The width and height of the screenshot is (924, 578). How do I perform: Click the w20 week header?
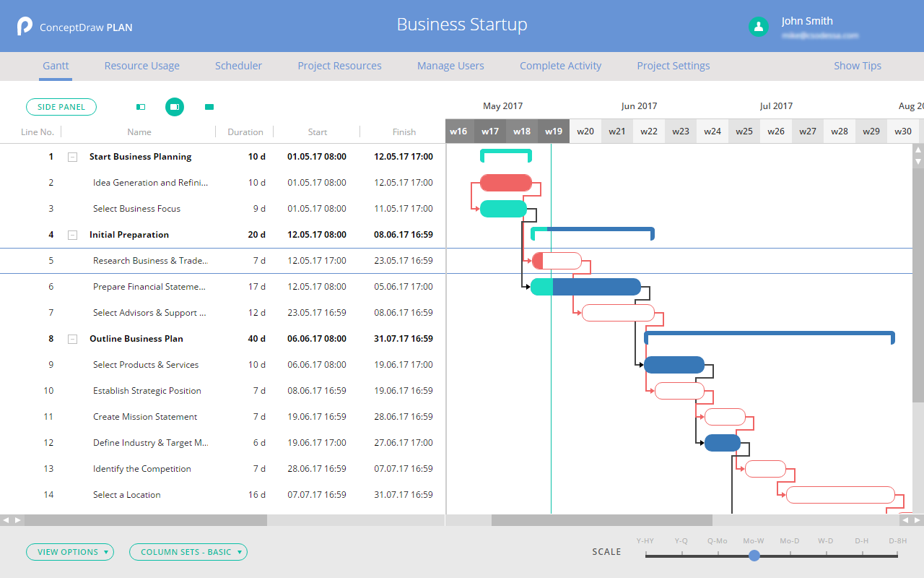click(585, 131)
